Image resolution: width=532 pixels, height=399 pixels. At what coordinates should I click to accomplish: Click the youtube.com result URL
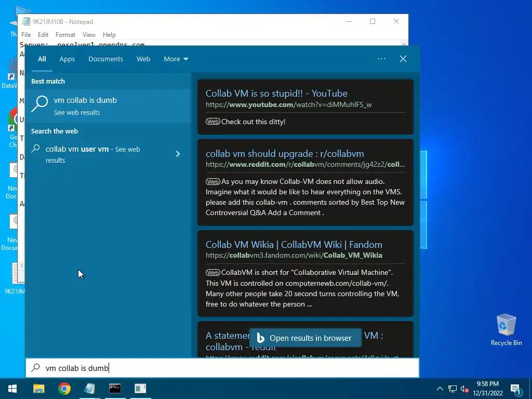click(289, 104)
